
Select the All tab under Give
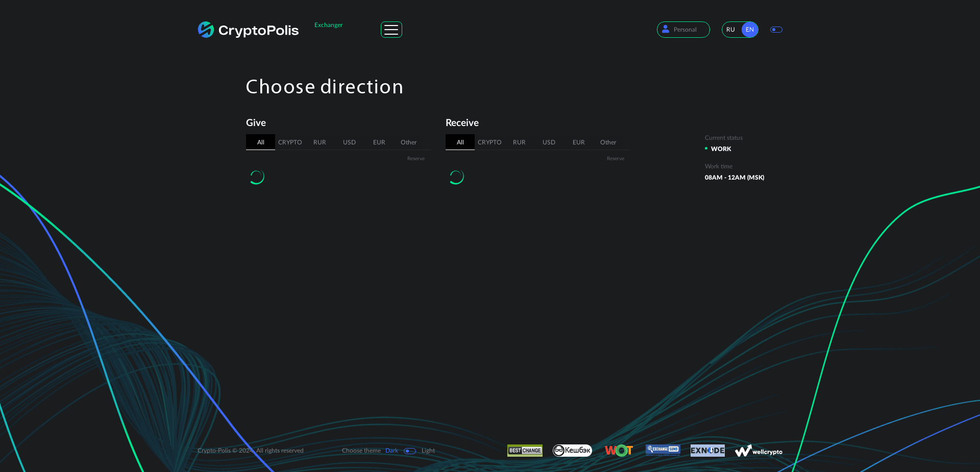[x=260, y=142]
